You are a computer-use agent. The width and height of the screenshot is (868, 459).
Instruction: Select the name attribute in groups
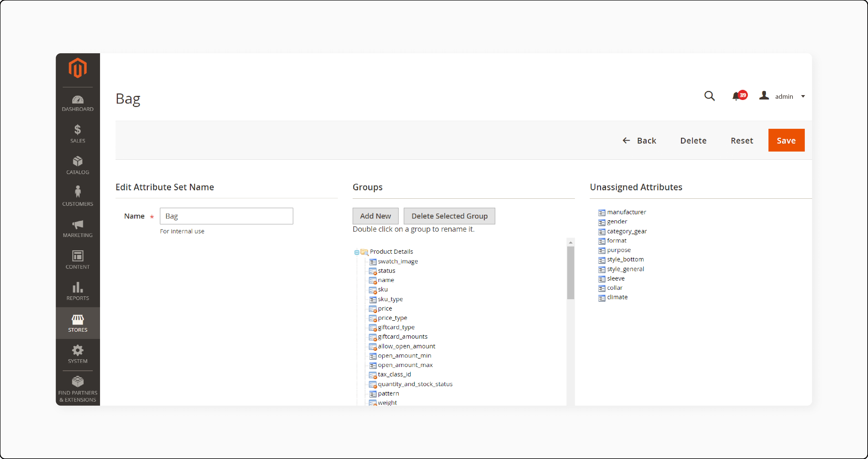381,280
